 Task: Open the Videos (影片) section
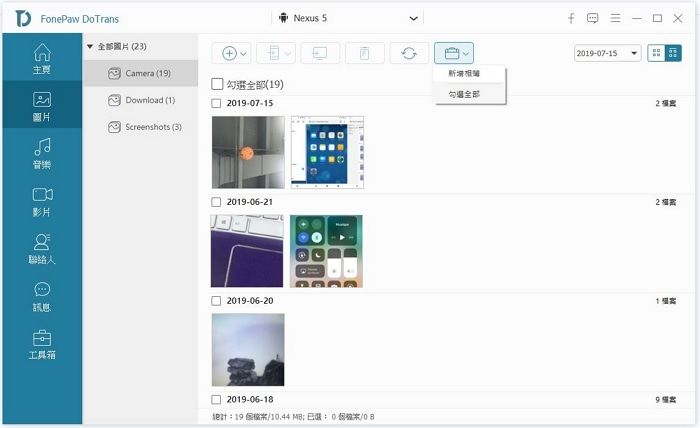42,202
